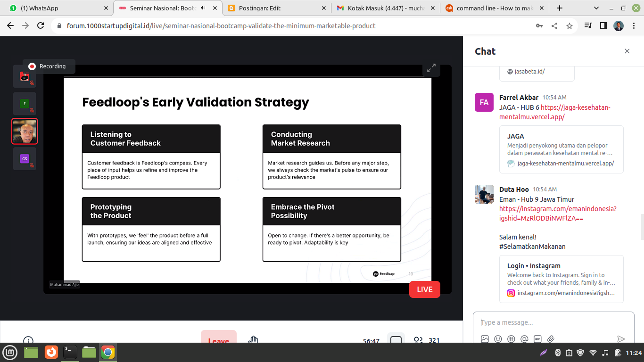Click Duta Hoo's profile photo
644x362 pixels.
(x=484, y=194)
